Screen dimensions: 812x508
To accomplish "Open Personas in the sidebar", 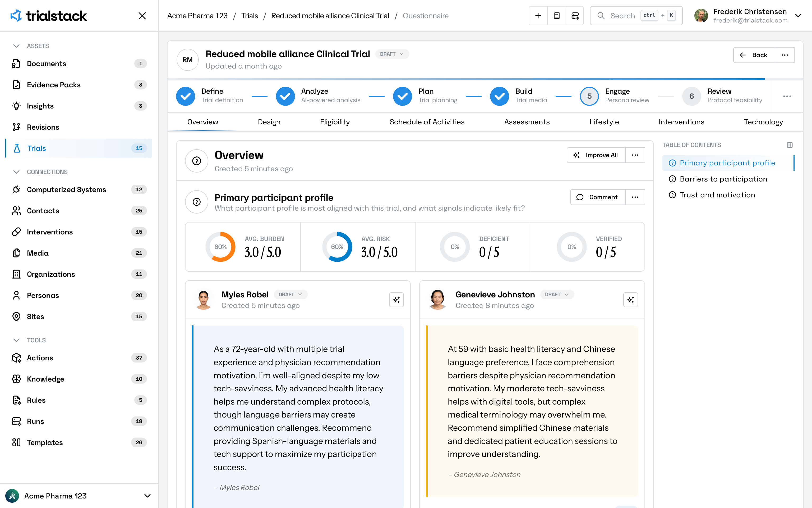I will pyautogui.click(x=79, y=295).
